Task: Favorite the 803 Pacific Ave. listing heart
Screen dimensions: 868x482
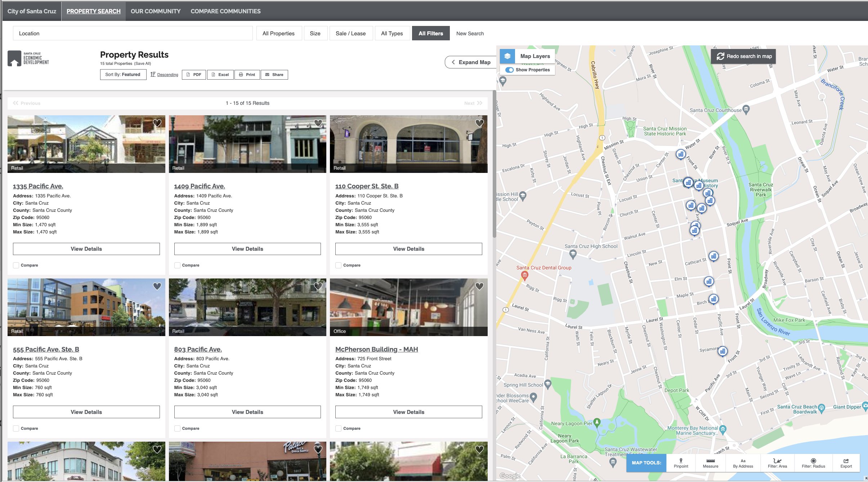Action: click(x=318, y=286)
